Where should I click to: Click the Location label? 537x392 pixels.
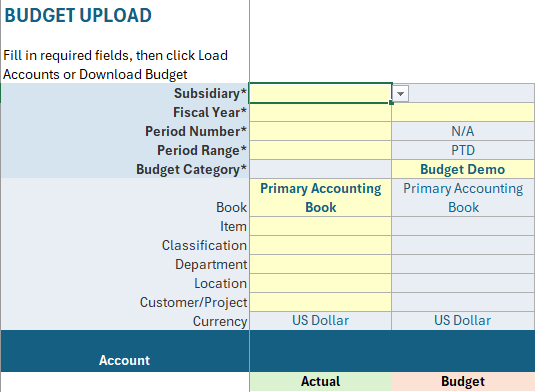[x=220, y=283]
